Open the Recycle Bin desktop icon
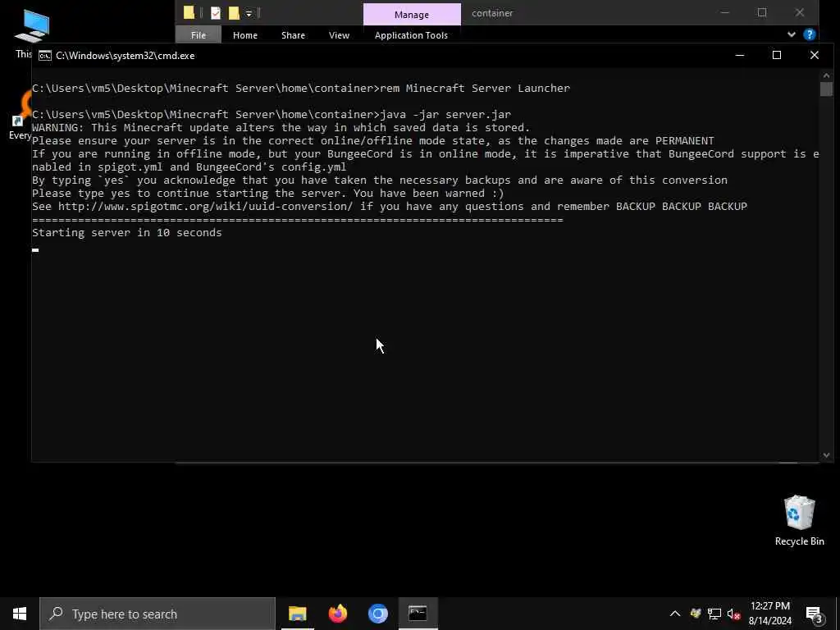Viewport: 840px width, 630px height. click(x=799, y=520)
